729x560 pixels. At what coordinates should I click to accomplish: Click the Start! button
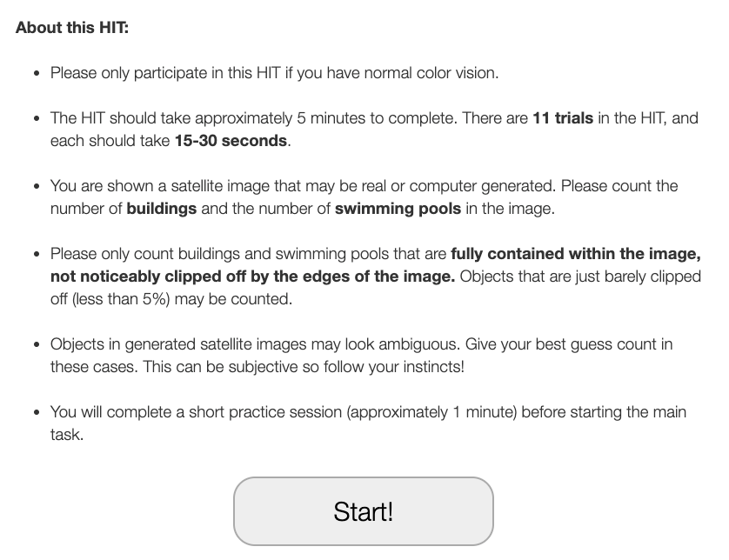tap(363, 510)
